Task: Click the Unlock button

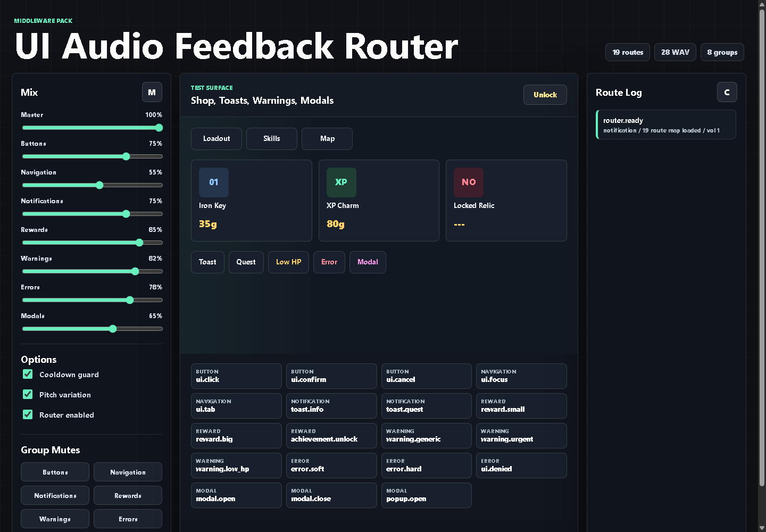Action: 545,95
